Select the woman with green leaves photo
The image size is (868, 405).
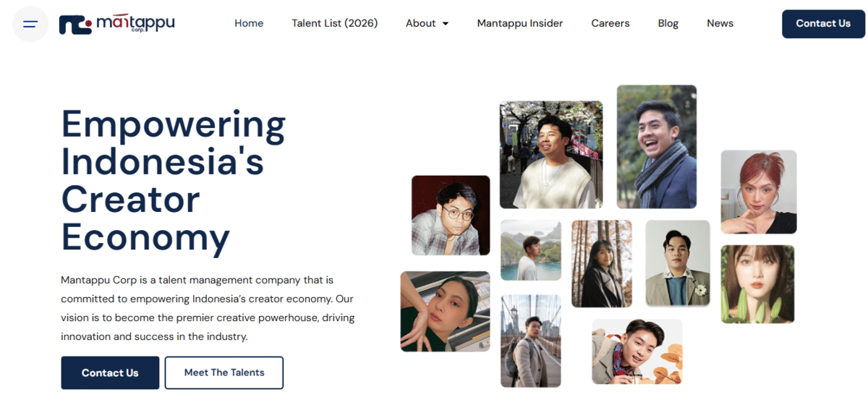(x=757, y=284)
